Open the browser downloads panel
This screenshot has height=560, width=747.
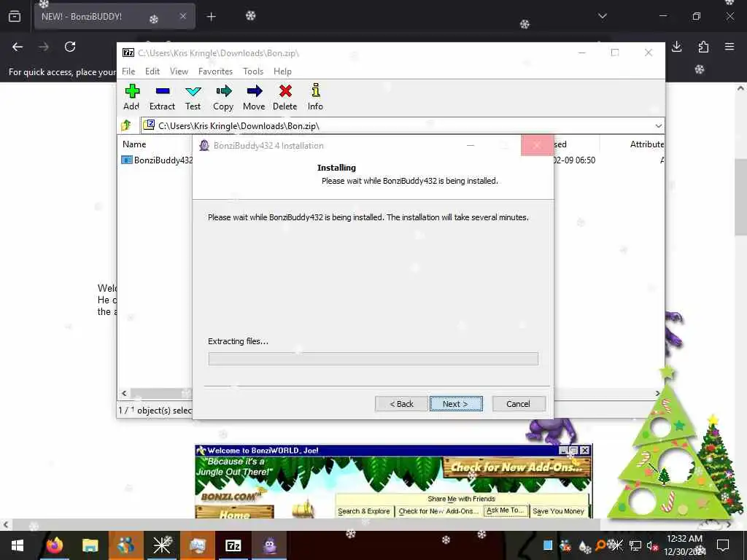click(676, 47)
